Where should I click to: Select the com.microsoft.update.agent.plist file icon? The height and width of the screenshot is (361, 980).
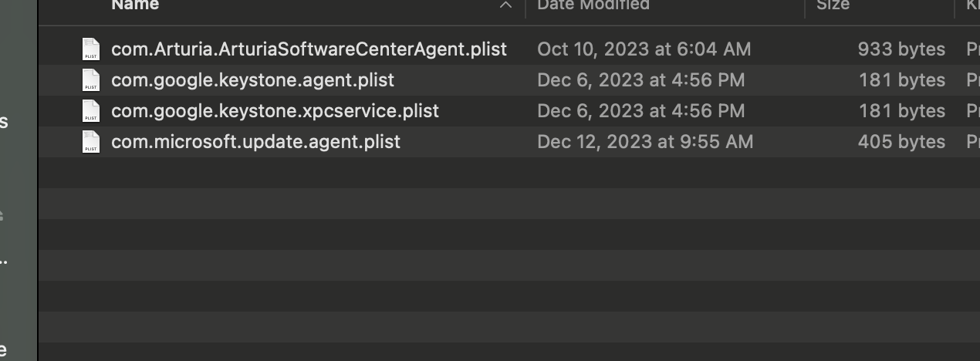pyautogui.click(x=91, y=142)
